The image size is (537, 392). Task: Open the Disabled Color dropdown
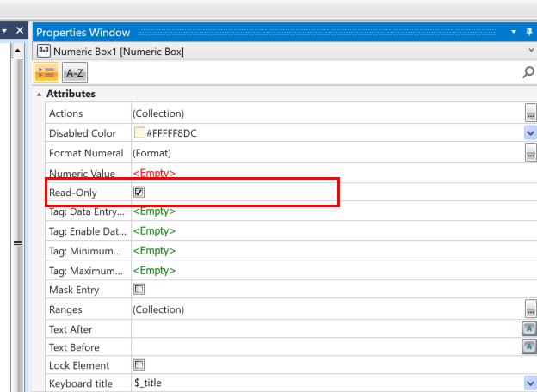click(x=530, y=133)
